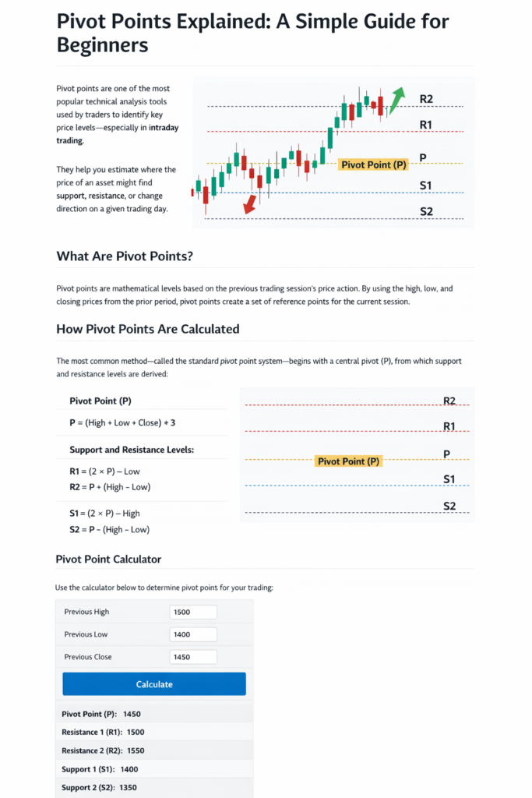
Task: Click the Pivot Point (P) result row
Action: click(154, 714)
